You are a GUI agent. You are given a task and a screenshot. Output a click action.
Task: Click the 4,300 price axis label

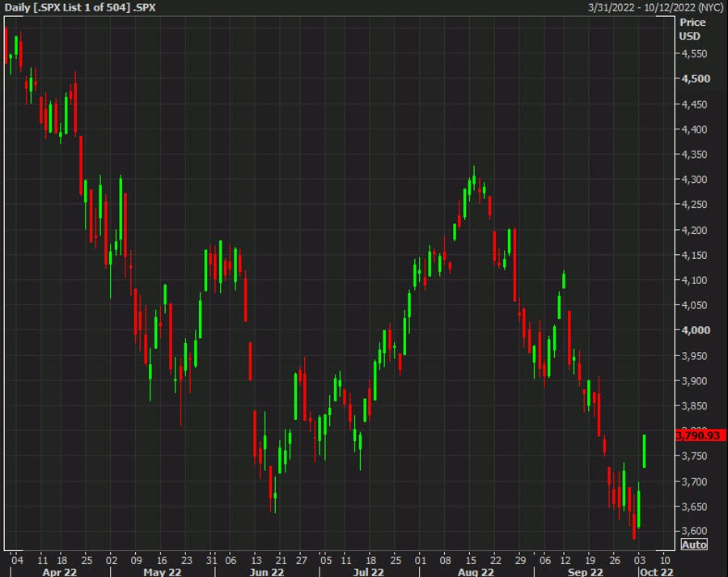tap(695, 180)
